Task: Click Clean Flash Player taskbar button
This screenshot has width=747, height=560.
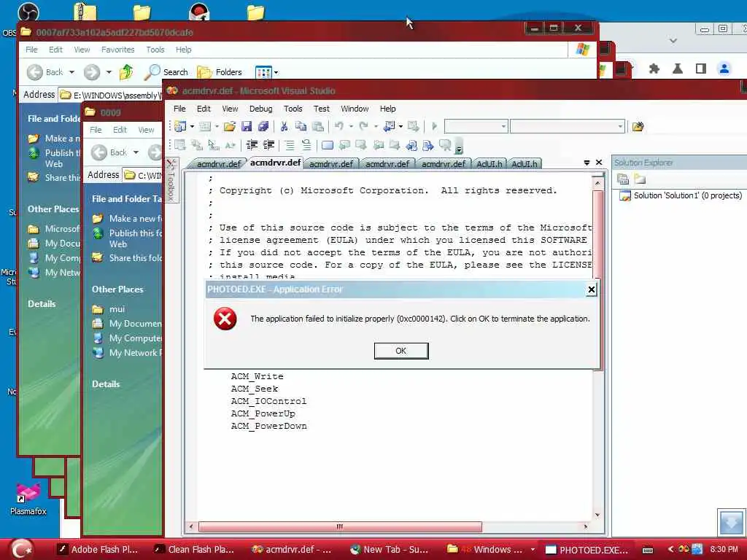Action: pos(194,550)
